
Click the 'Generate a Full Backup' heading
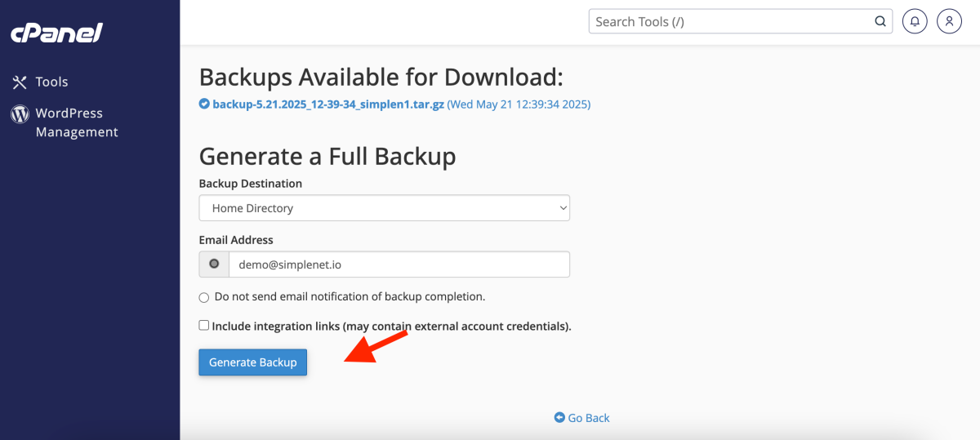(x=327, y=157)
